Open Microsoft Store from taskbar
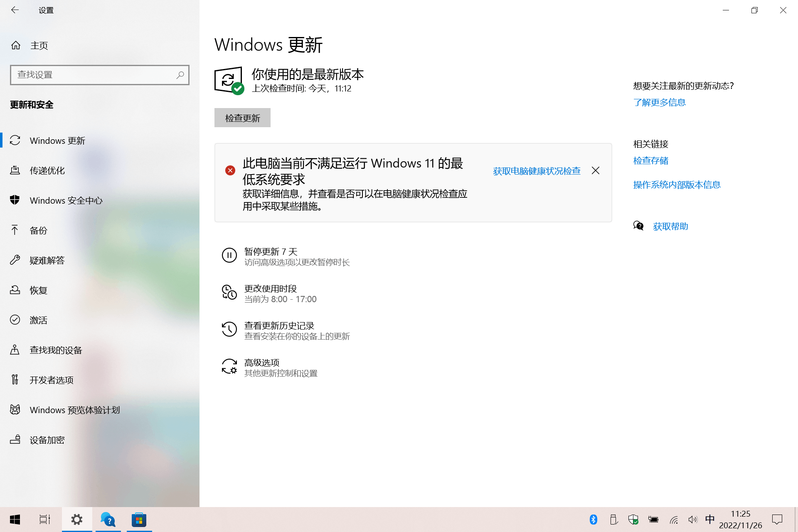The width and height of the screenshot is (798, 532). click(139, 520)
